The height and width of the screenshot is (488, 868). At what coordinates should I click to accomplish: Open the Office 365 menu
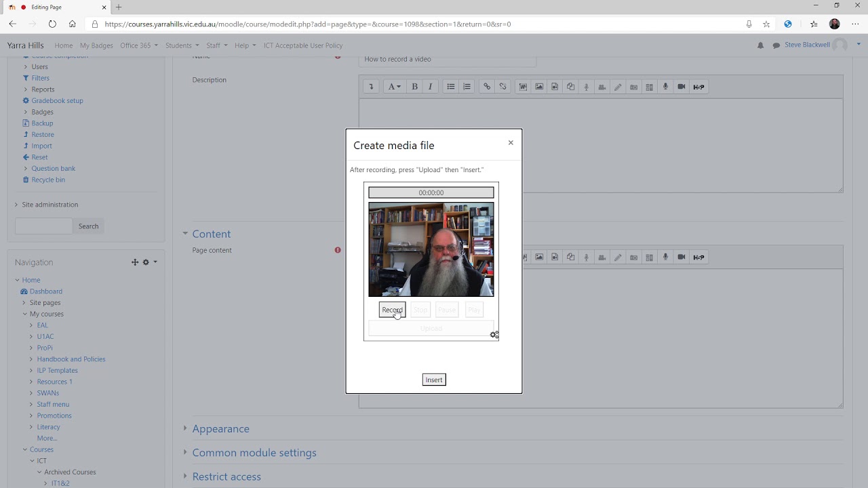point(139,45)
